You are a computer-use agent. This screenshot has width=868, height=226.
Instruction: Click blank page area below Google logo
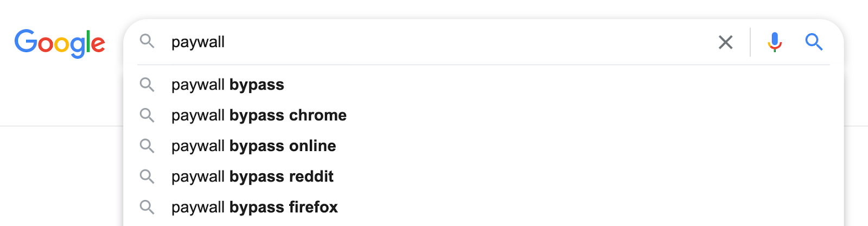[60, 174]
